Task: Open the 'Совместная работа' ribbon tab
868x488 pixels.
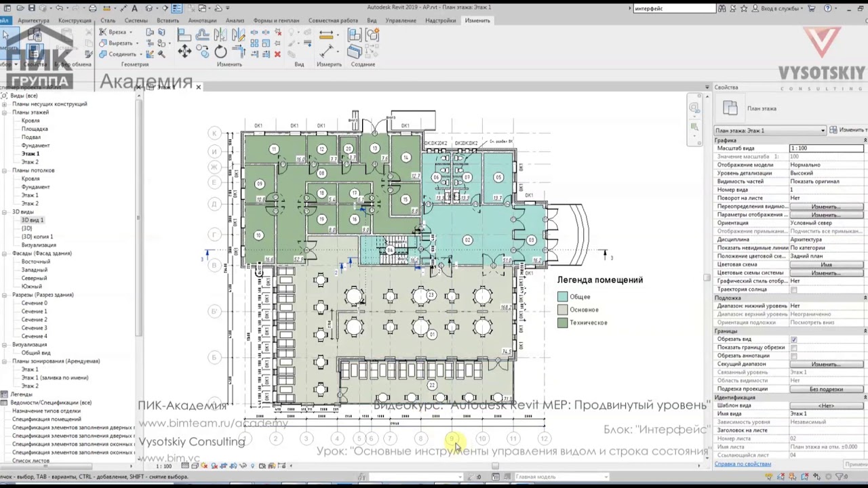Action: click(333, 20)
